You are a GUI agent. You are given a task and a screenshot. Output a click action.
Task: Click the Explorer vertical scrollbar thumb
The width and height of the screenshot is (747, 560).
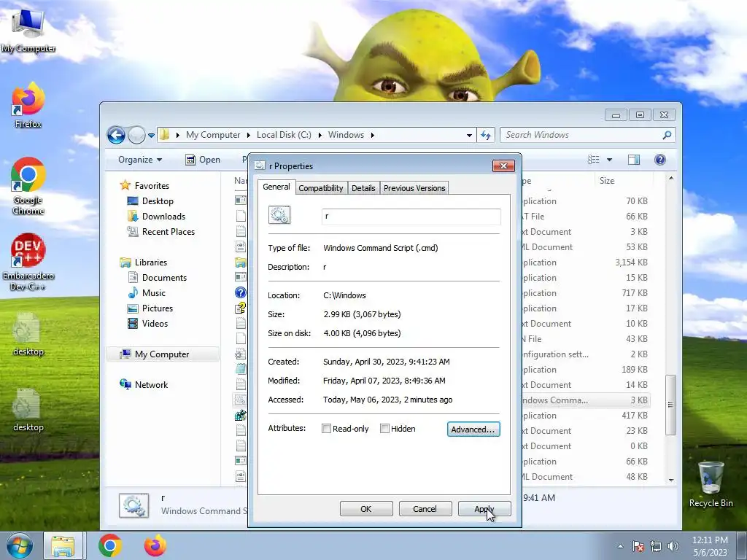671,405
